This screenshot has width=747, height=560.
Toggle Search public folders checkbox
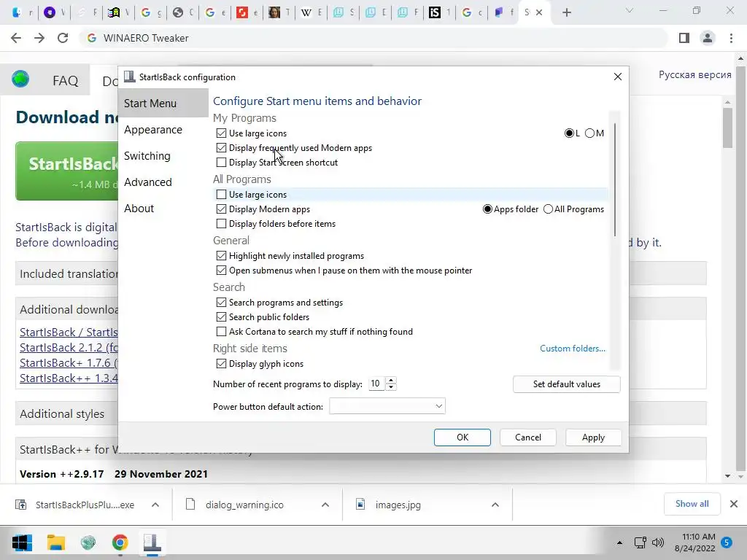pos(221,317)
